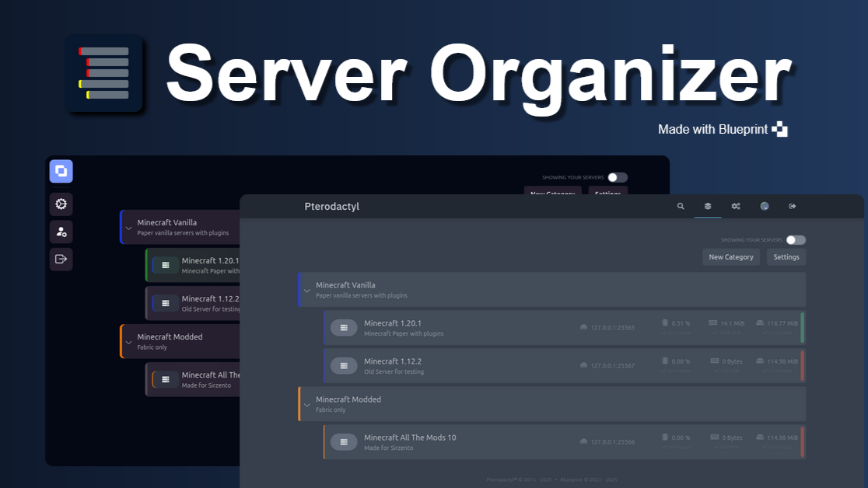Click the account avatar icon in navbar
The width and height of the screenshot is (868, 488).
pos(765,207)
